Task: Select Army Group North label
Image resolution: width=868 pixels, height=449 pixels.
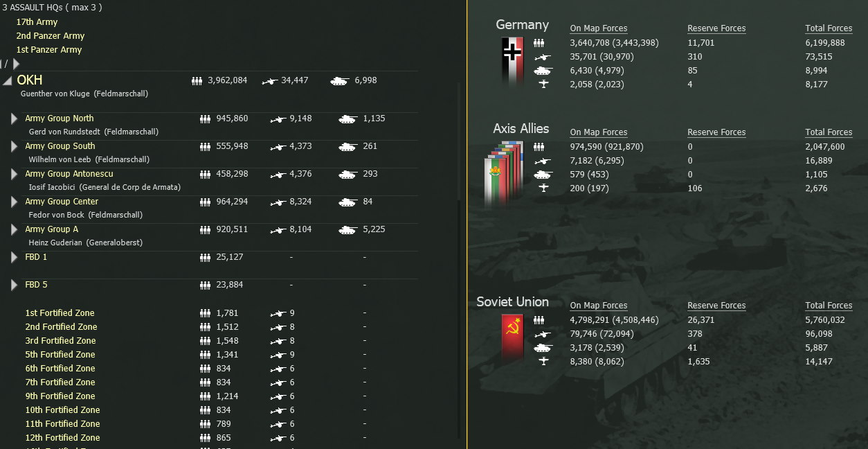Action: [60, 118]
